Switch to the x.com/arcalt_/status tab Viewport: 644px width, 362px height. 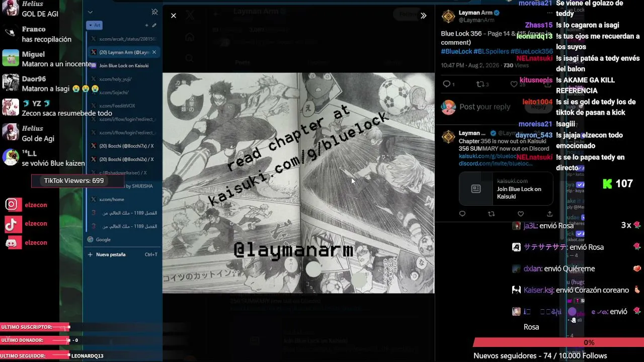pyautogui.click(x=123, y=39)
